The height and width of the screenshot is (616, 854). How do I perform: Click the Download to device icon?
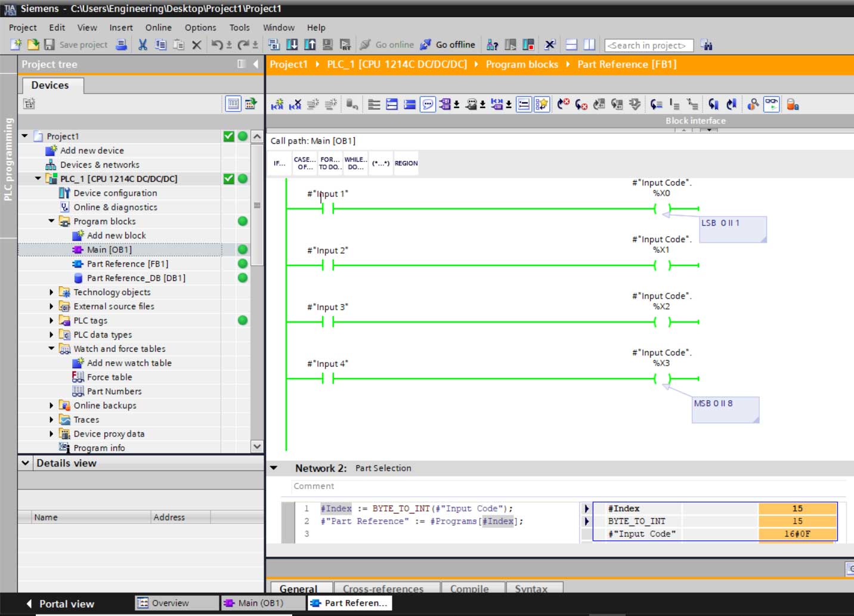click(292, 45)
